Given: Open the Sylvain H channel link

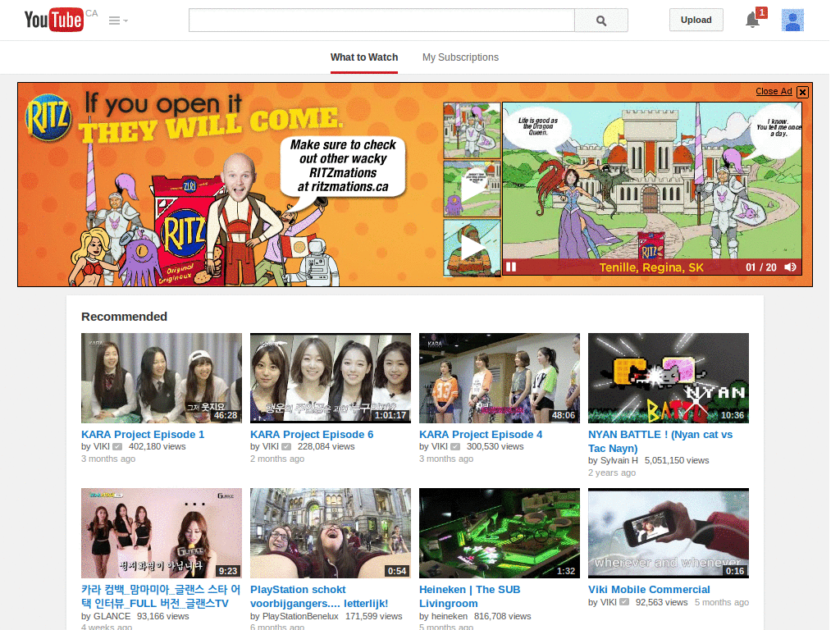Looking at the screenshot, I should point(619,460).
